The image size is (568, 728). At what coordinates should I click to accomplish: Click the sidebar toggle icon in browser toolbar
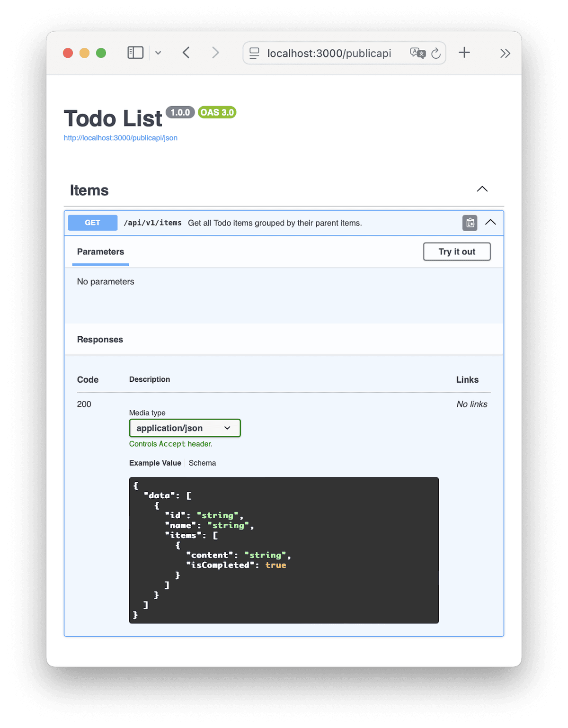pyautogui.click(x=135, y=52)
